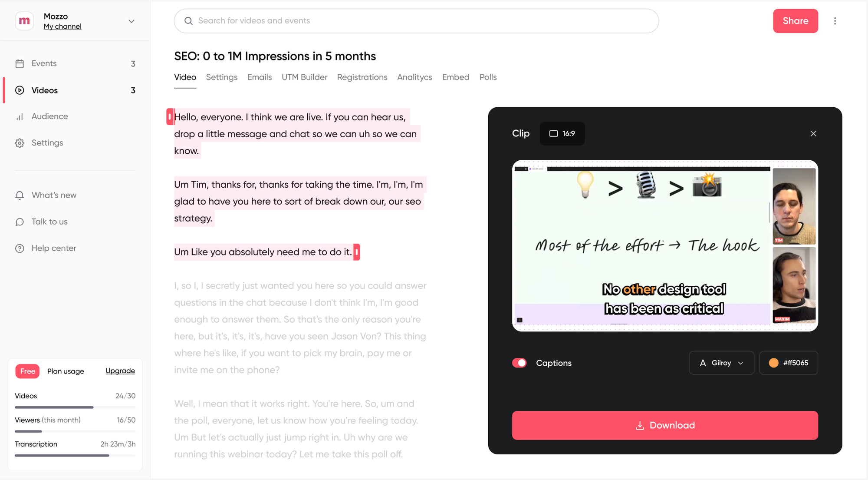This screenshot has height=480, width=868.
Task: Toggle the 16:9 aspect ratio selector
Action: [562, 133]
